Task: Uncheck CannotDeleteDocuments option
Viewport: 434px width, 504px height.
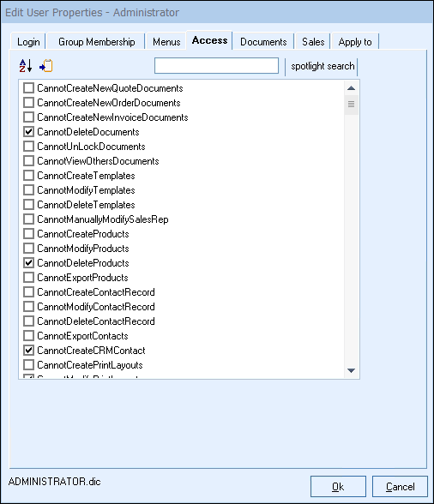Action: (x=28, y=132)
